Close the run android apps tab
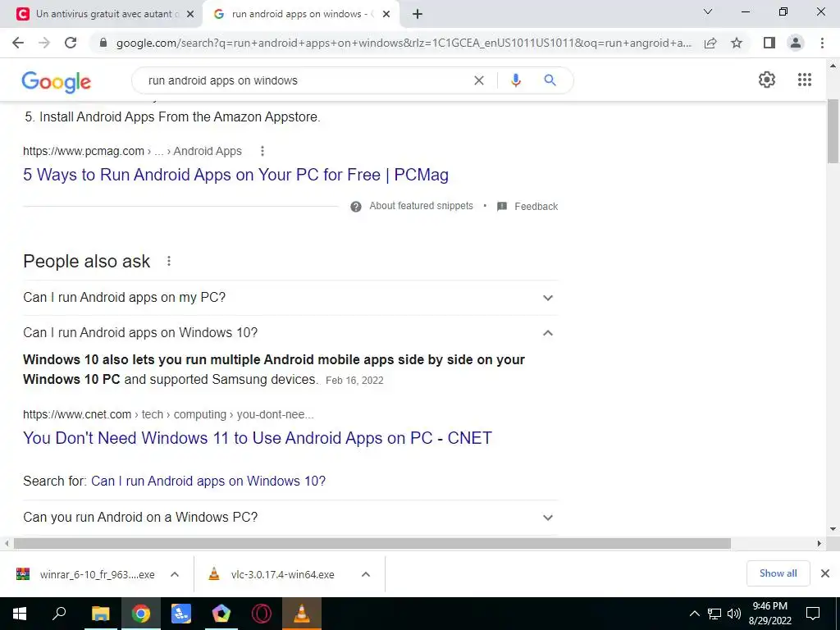The height and width of the screenshot is (630, 840). [x=386, y=14]
